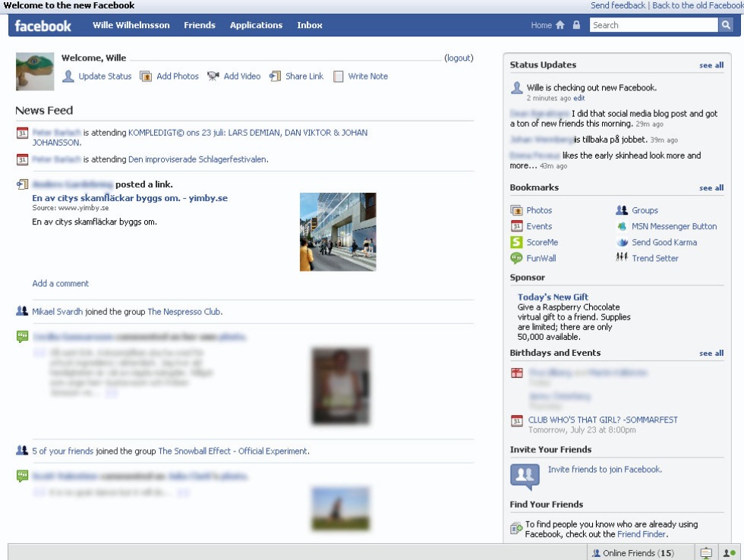Click the Mikael Svardh name link
This screenshot has width=744, height=560.
click(x=58, y=312)
